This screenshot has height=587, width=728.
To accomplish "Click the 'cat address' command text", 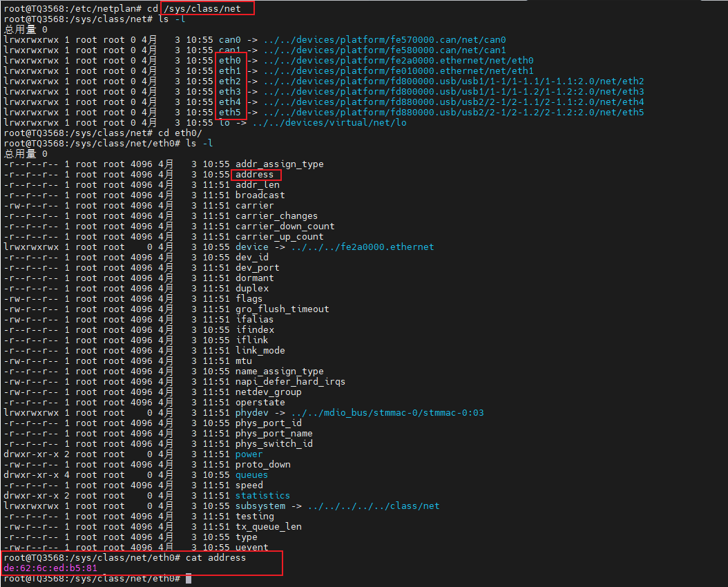I will click(x=216, y=558).
